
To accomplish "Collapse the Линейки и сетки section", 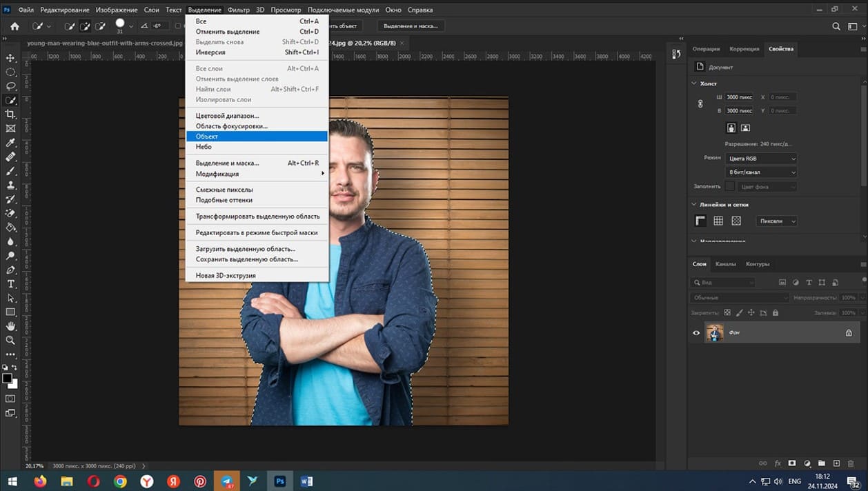I will 694,204.
